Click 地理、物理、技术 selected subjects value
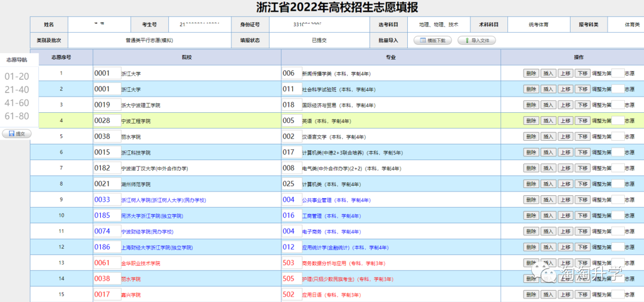The height and width of the screenshot is (302, 644). [x=438, y=24]
